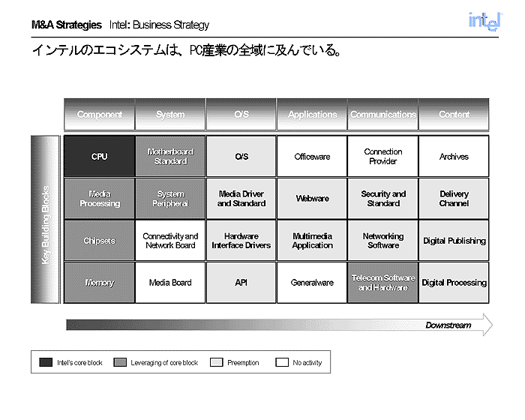
Task: Select the Communications column header
Action: click(382, 115)
